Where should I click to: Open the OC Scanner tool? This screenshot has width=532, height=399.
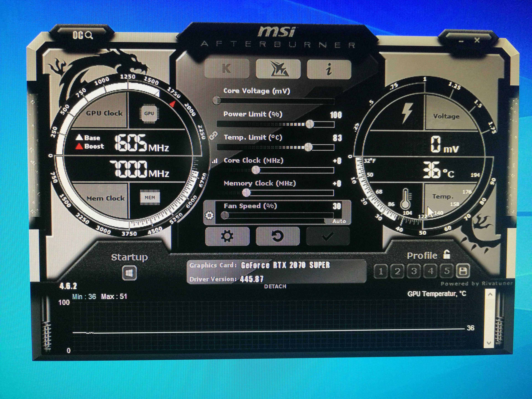pyautogui.click(x=82, y=36)
